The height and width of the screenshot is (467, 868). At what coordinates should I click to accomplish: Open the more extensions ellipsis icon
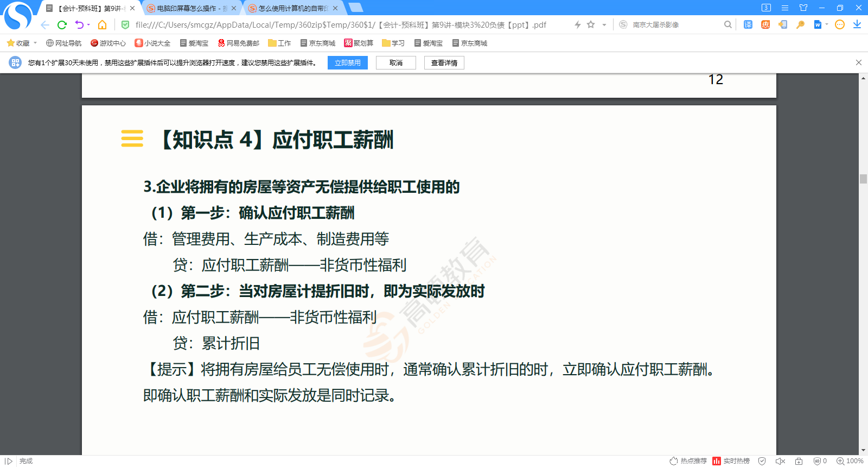(840, 24)
